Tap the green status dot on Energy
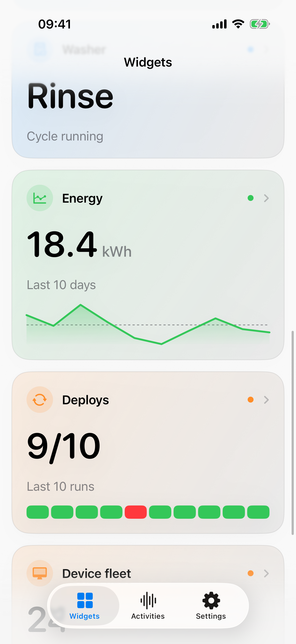296x644 pixels. (x=251, y=198)
